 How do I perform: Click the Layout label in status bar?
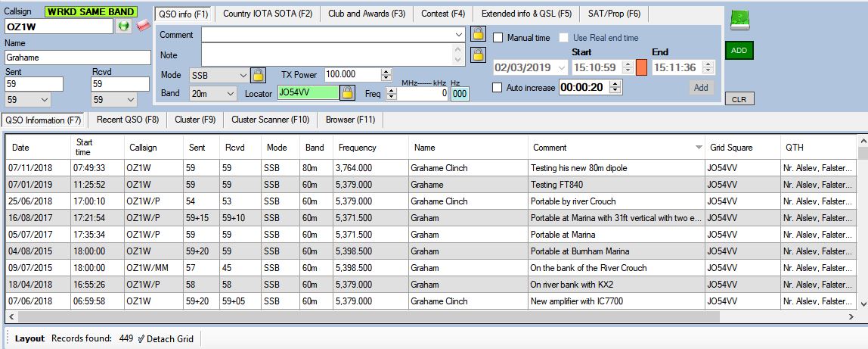pyautogui.click(x=30, y=338)
